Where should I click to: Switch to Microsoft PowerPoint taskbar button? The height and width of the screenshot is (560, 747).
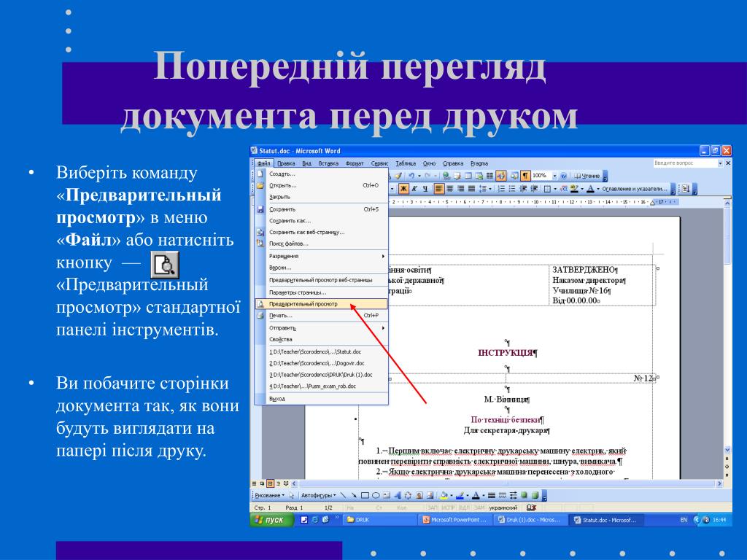(x=455, y=520)
